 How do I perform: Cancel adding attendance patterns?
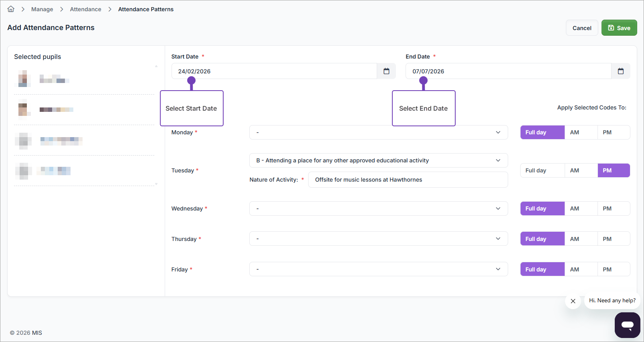click(581, 28)
